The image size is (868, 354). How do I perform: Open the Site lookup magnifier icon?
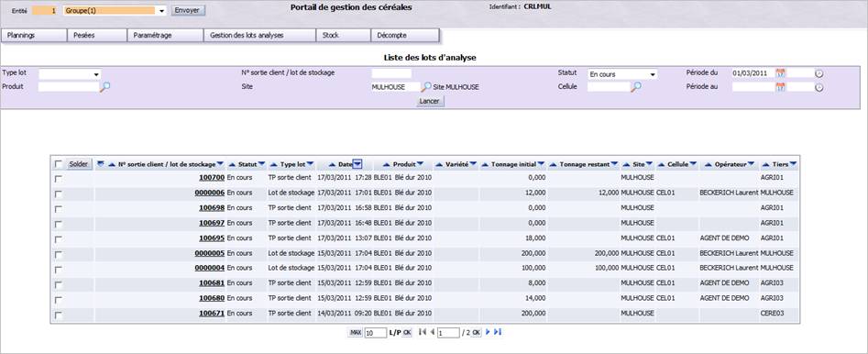pyautogui.click(x=426, y=87)
